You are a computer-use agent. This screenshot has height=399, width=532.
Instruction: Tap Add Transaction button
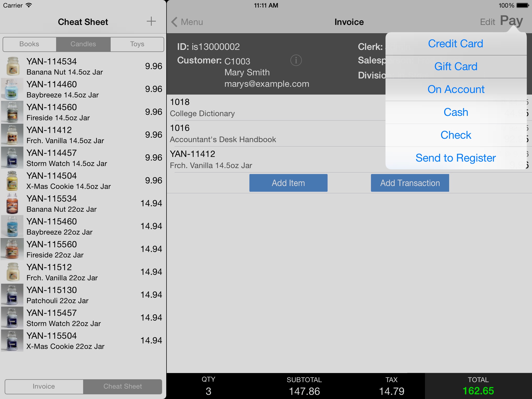[x=410, y=183]
